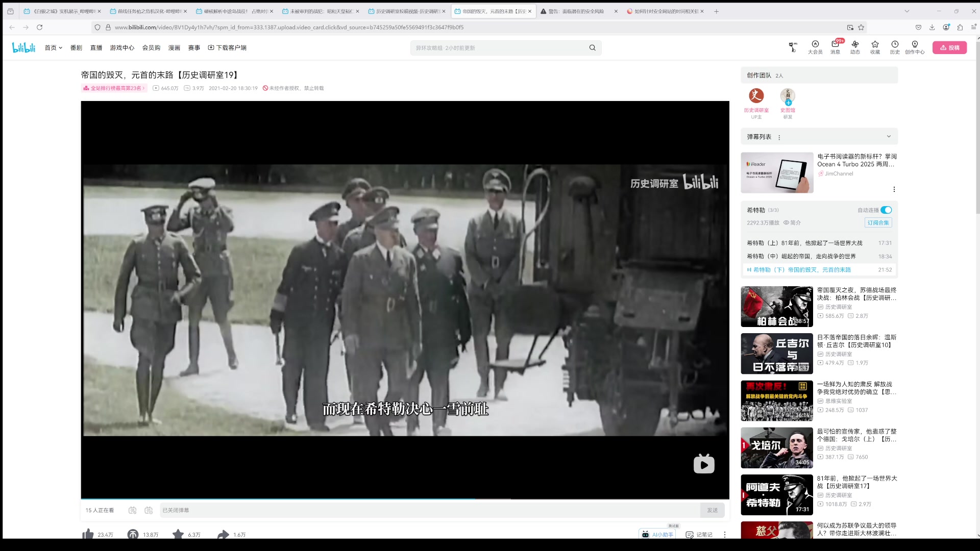Open the more options below the video
Viewport: 980px width, 551px height.
[724, 535]
